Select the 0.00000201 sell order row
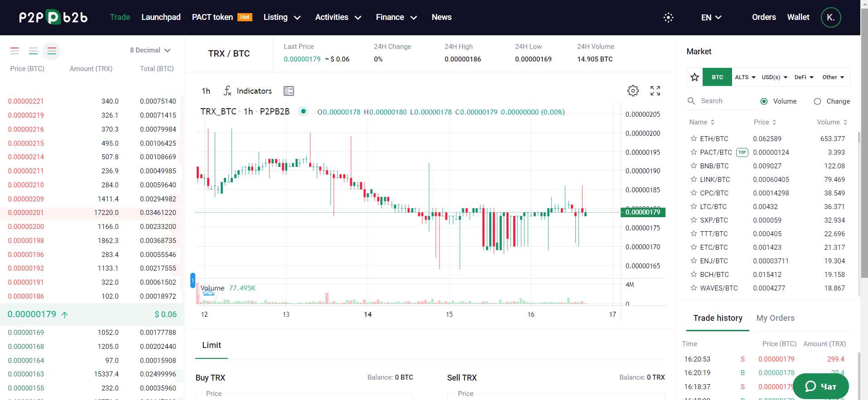 92,213
